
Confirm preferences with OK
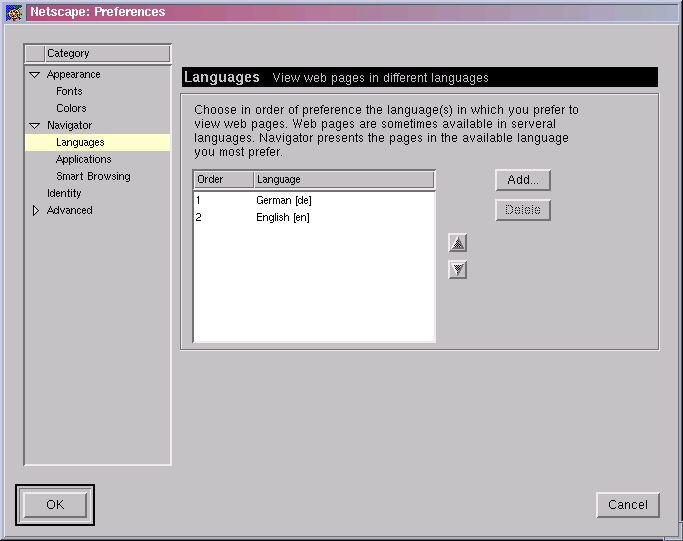pos(55,505)
